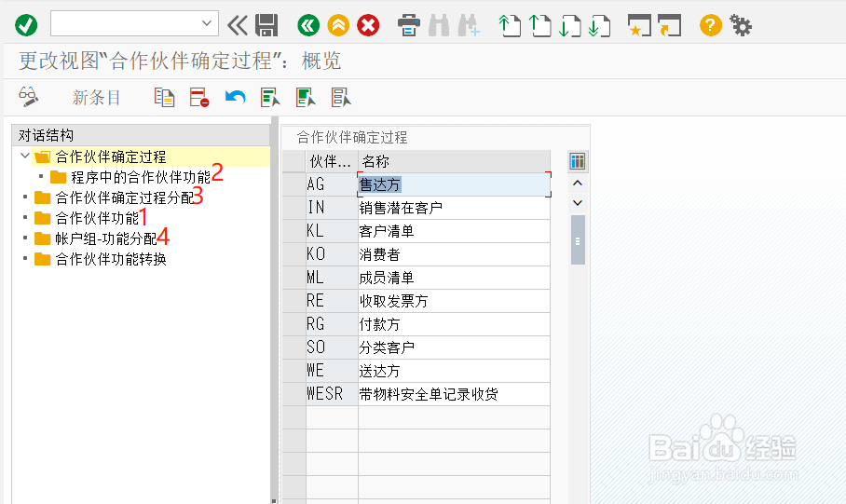Save using the floppy disk icon
846x504 pixels.
[x=266, y=25]
